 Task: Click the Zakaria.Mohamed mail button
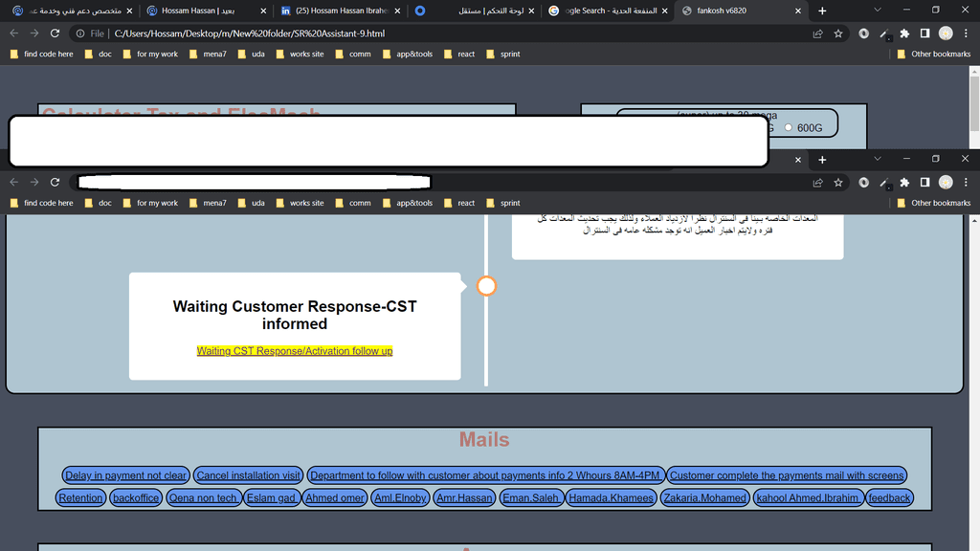tap(705, 497)
